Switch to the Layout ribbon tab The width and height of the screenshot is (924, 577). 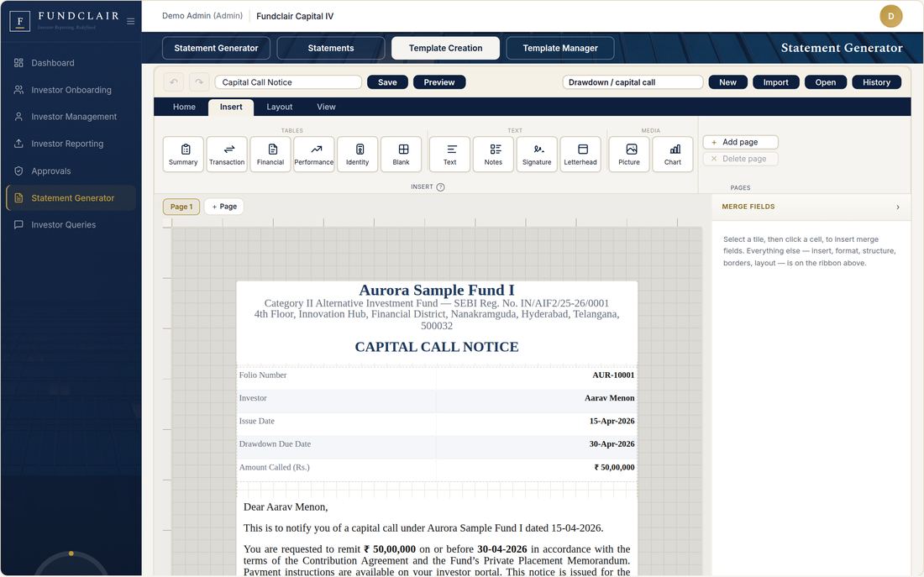tap(280, 107)
